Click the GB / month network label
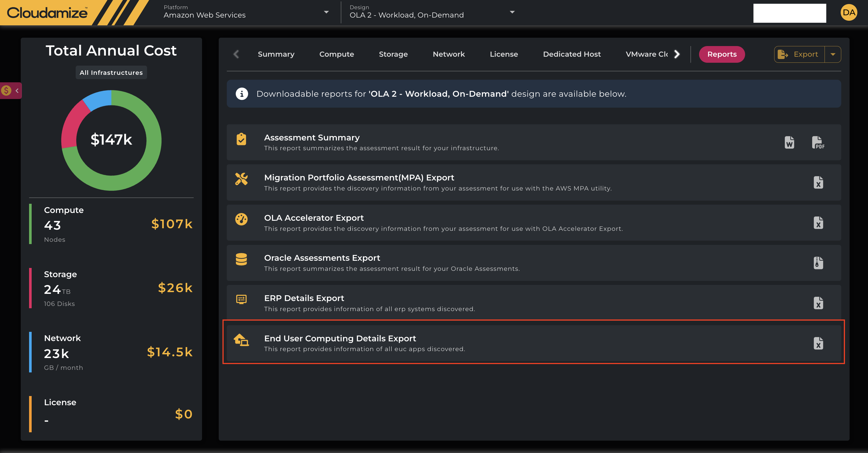This screenshot has height=453, width=868. (63, 368)
